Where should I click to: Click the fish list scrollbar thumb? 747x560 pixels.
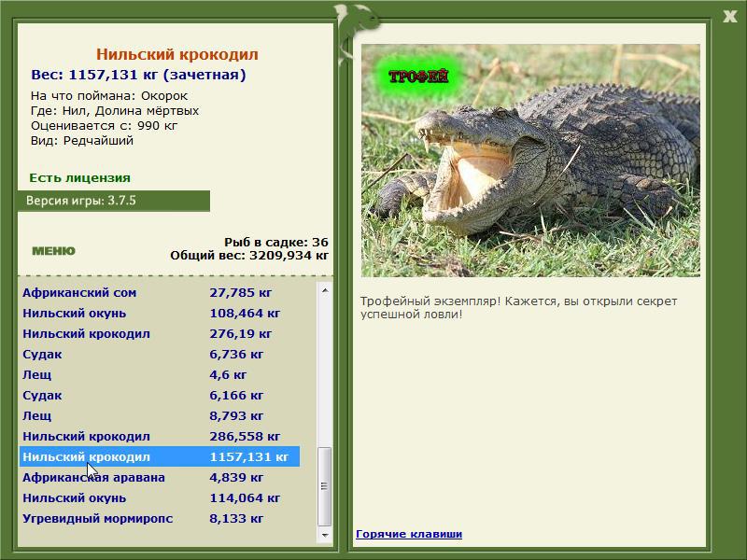[324, 485]
